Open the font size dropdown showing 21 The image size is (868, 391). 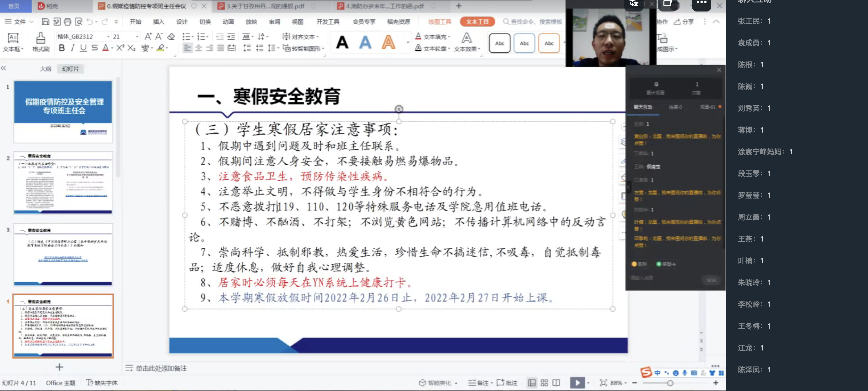(x=137, y=36)
